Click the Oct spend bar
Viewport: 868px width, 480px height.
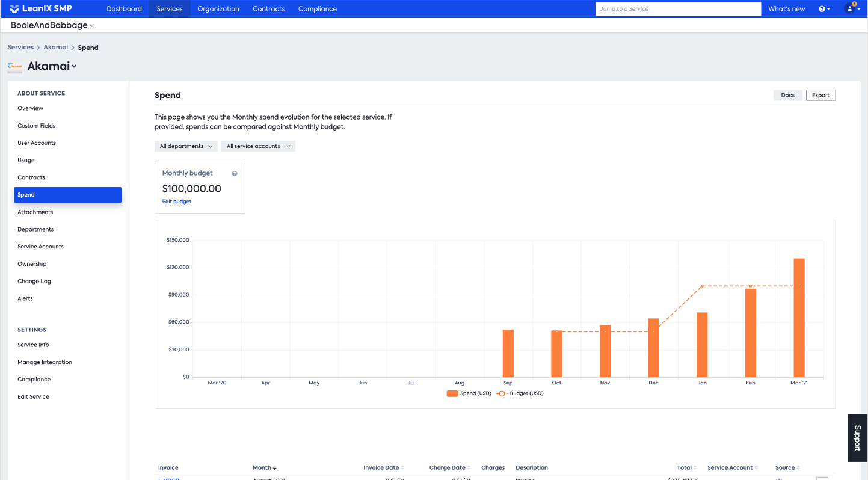[x=556, y=354]
